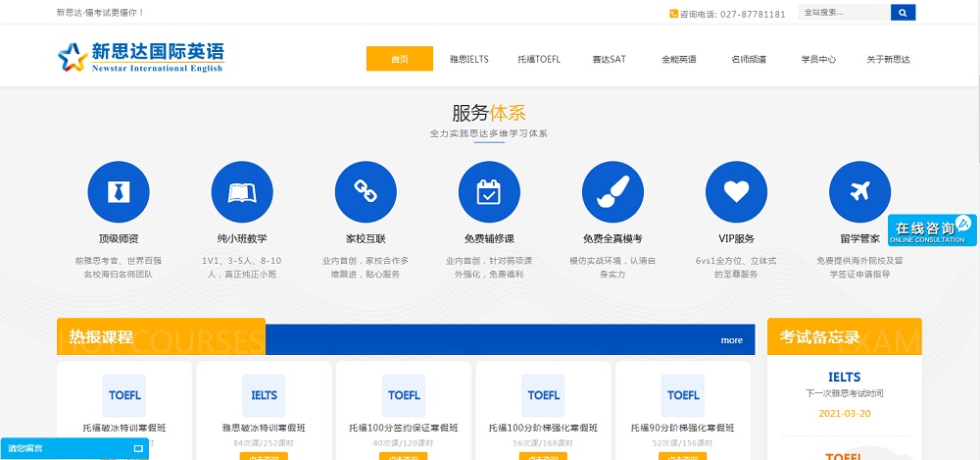The width and height of the screenshot is (980, 460).
Task: Go to the 托福TOEFL menu item
Action: [539, 59]
